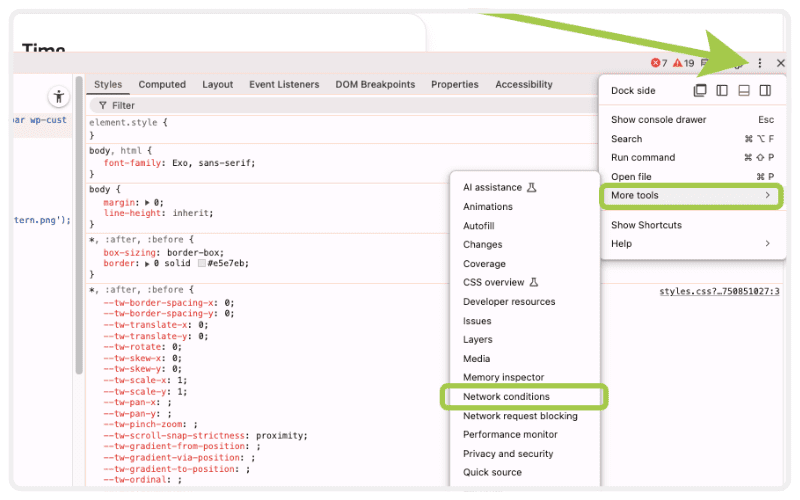Click into the Styles Filter field
This screenshot has height=500, width=800.
click(342, 105)
